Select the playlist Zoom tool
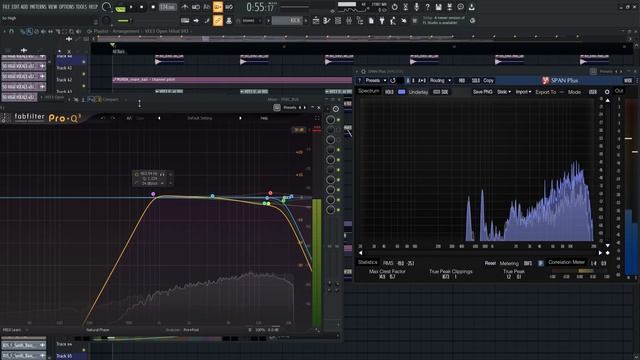 (x=71, y=31)
